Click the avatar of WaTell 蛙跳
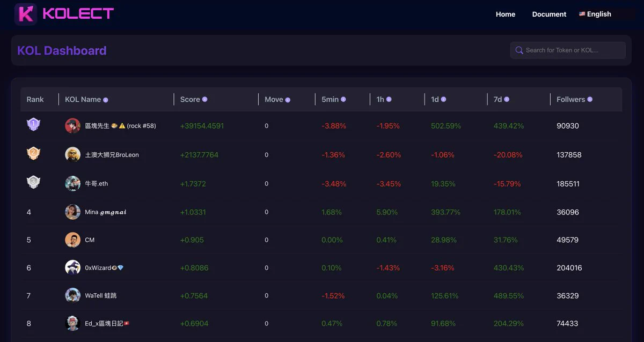The width and height of the screenshot is (644, 342). tap(72, 295)
